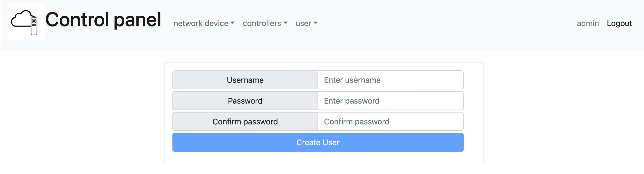Focus the Enter username field
Viewport: 644px width, 174px height.
click(x=390, y=80)
